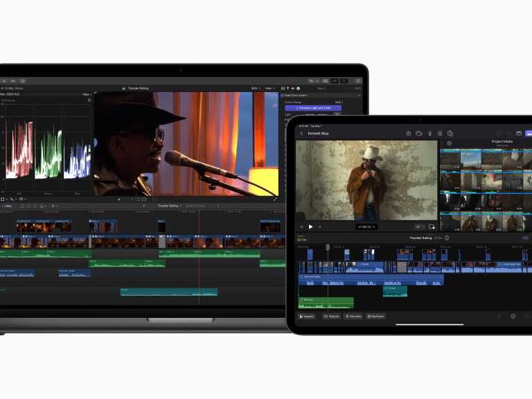Tap the back arrow beside Emmett Skye on iPad
Viewport: 532px width, 399px height.
301,134
